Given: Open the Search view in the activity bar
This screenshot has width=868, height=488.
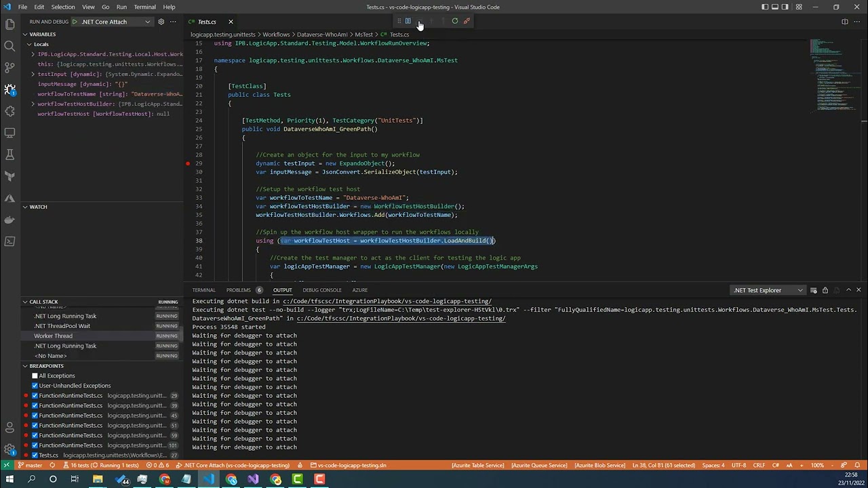Looking at the screenshot, I should tap(9, 46).
